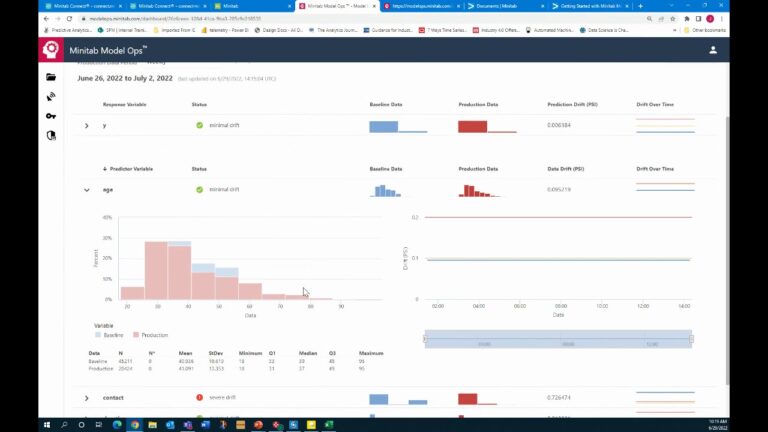768x432 pixels.
Task: Open Excel from the taskbar
Action: tap(329, 425)
